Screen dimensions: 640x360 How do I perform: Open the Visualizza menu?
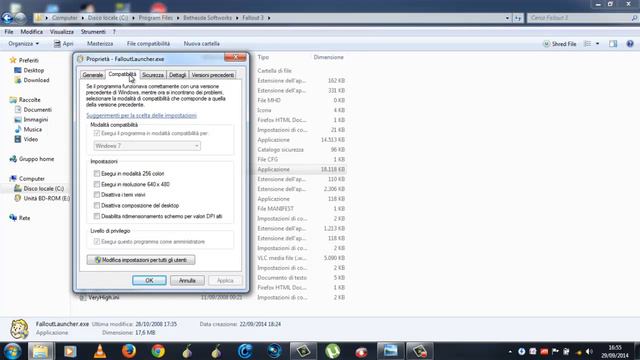tap(62, 32)
